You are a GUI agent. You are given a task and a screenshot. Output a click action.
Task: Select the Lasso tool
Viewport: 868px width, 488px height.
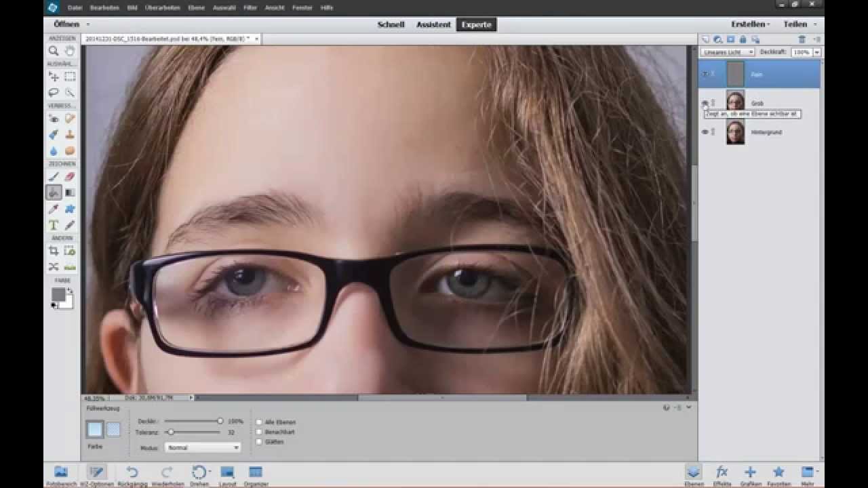point(53,92)
